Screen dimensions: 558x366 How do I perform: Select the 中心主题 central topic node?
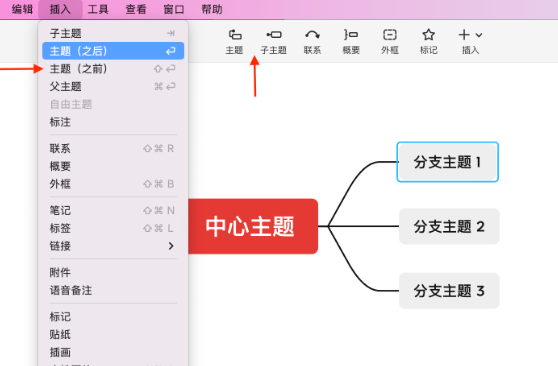pos(253,226)
